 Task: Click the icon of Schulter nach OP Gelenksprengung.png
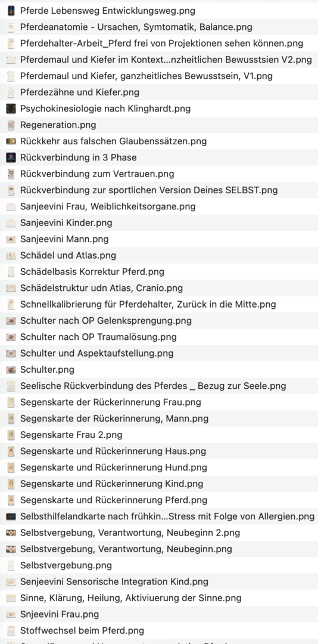tap(11, 321)
